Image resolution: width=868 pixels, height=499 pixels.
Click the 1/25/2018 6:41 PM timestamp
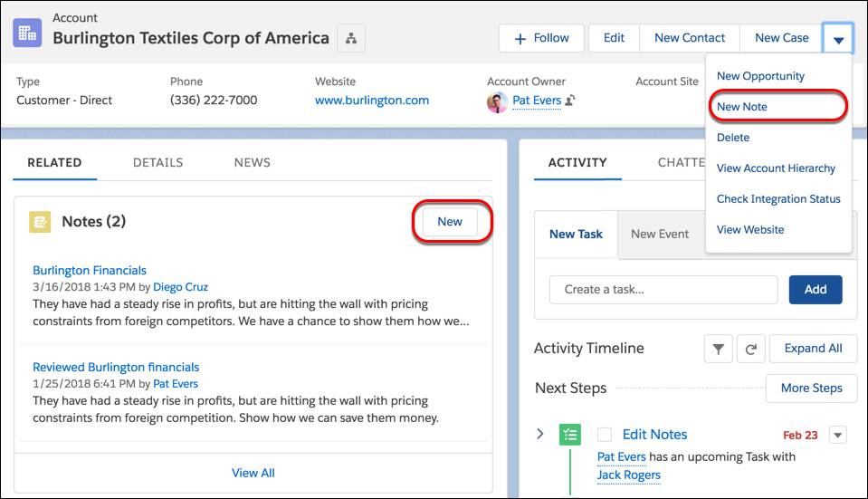tap(83, 384)
